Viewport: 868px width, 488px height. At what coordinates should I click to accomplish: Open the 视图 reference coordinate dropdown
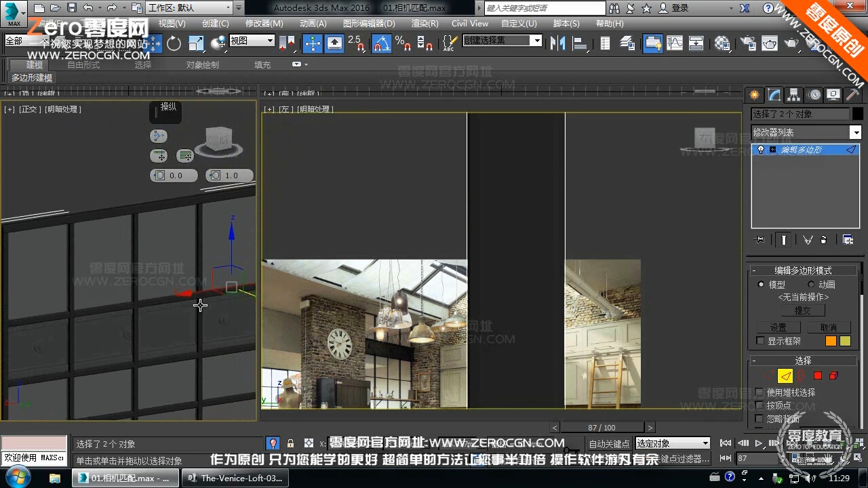pyautogui.click(x=252, y=41)
